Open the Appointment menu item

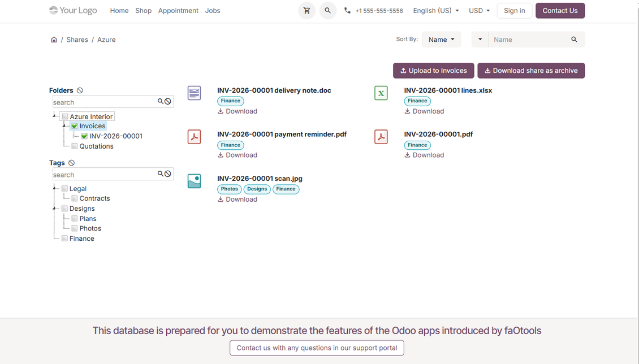tap(178, 11)
